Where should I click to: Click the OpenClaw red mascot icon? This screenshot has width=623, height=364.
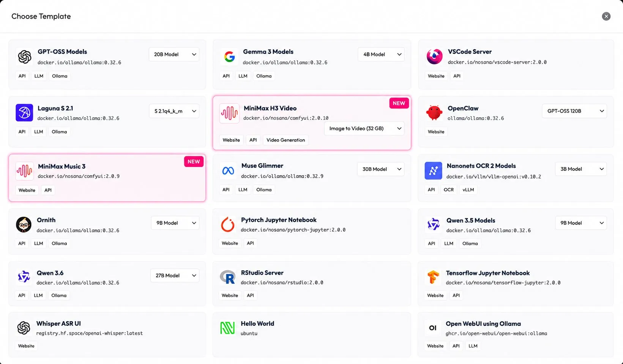(x=434, y=113)
